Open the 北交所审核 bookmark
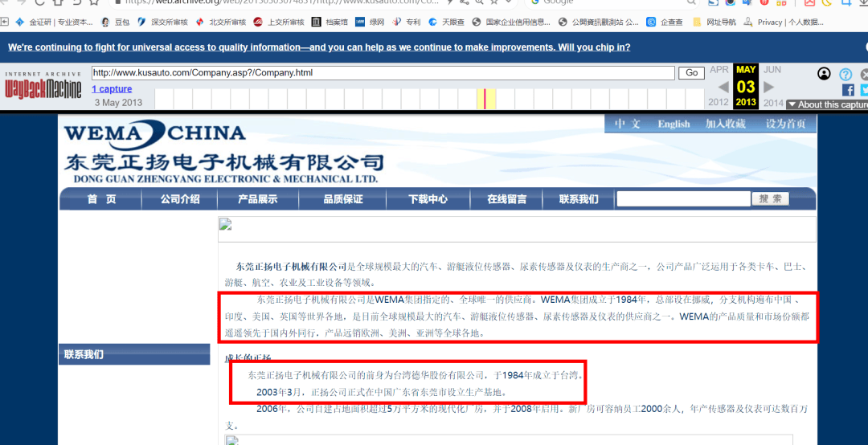 click(x=221, y=22)
